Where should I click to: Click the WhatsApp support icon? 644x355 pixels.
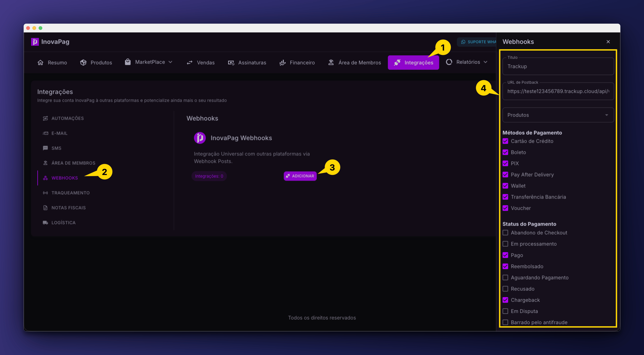pos(463,42)
